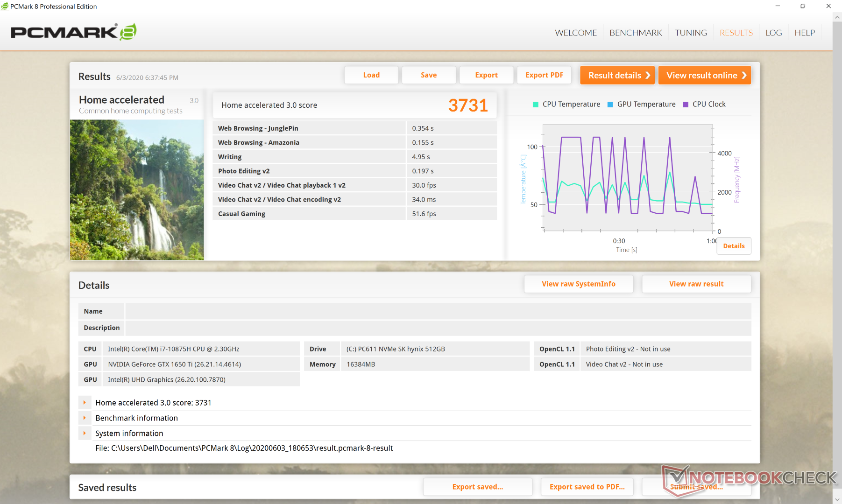Click the Description input field
Viewport: 842px width, 504px height.
438,328
